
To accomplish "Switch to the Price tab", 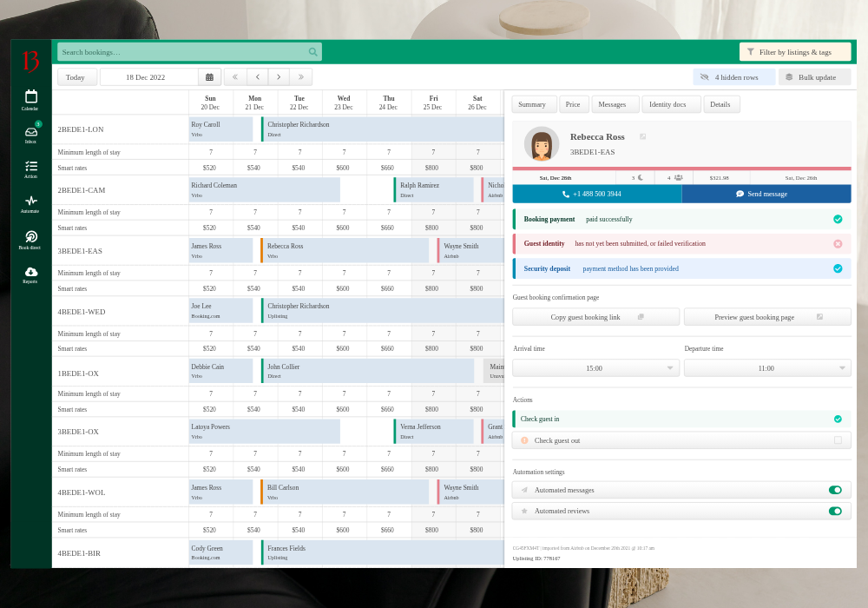I will (x=574, y=104).
